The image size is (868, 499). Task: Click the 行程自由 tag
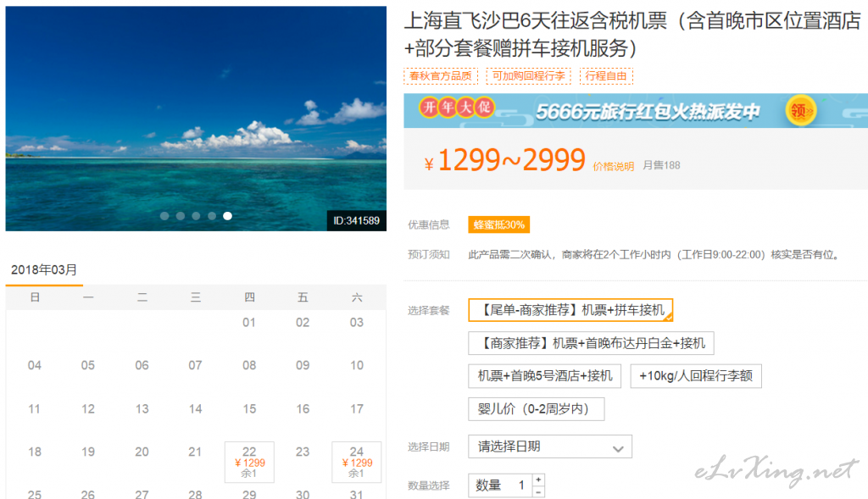[606, 75]
